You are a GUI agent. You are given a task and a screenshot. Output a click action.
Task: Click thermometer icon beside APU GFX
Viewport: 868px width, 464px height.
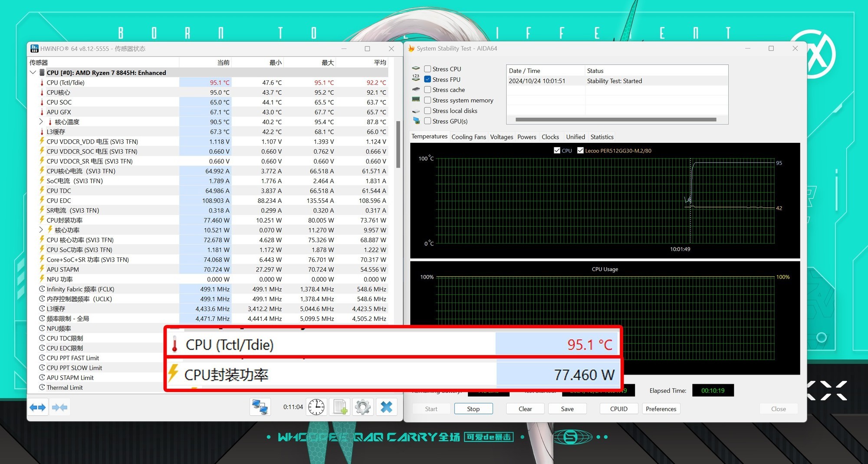(x=42, y=112)
